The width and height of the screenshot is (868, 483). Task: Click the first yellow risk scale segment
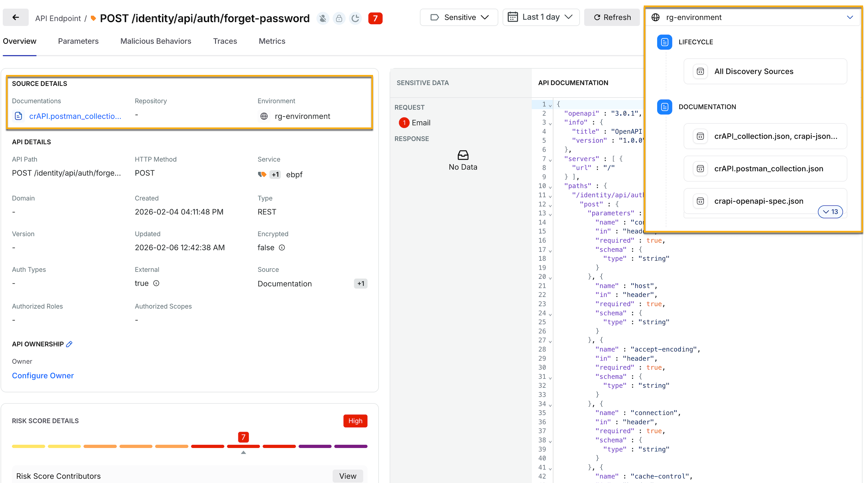pyautogui.click(x=28, y=446)
